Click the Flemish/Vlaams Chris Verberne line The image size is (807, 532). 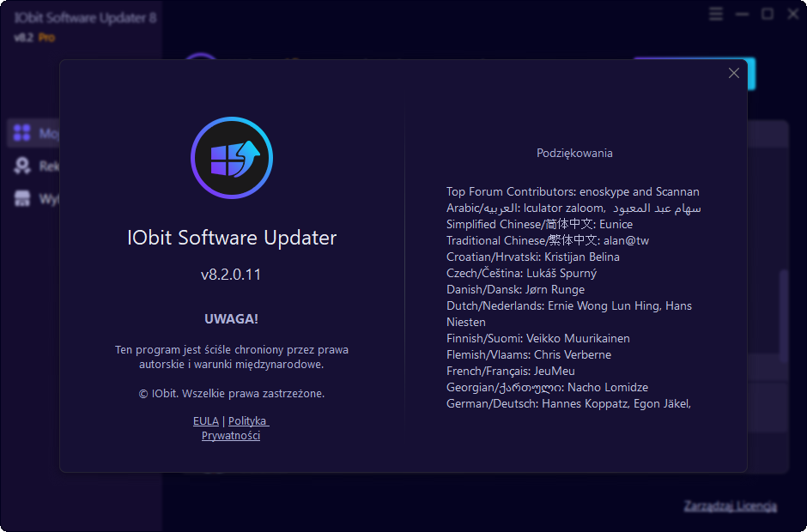(529, 355)
